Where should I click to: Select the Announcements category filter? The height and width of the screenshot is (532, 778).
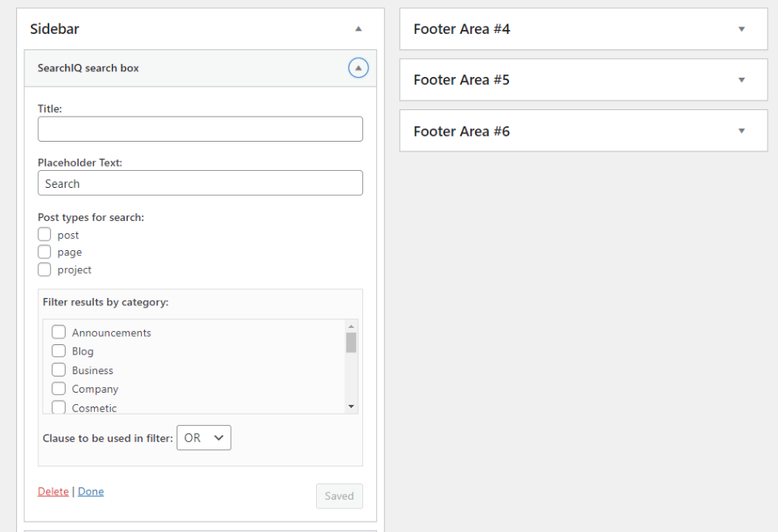[x=59, y=332]
